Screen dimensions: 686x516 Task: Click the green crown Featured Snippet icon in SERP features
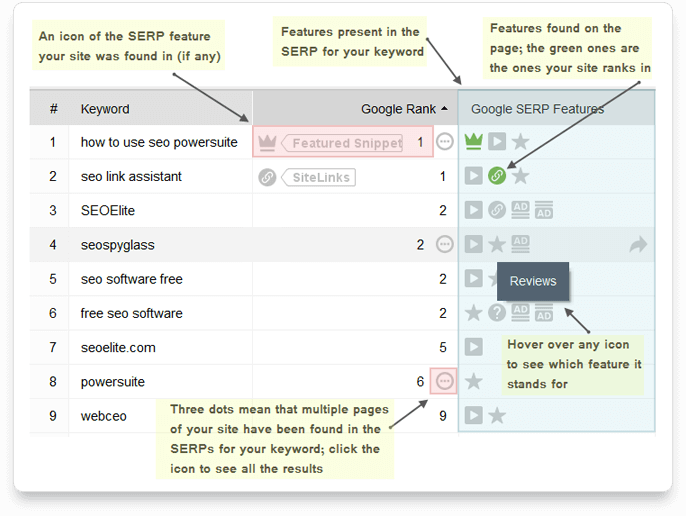[473, 141]
